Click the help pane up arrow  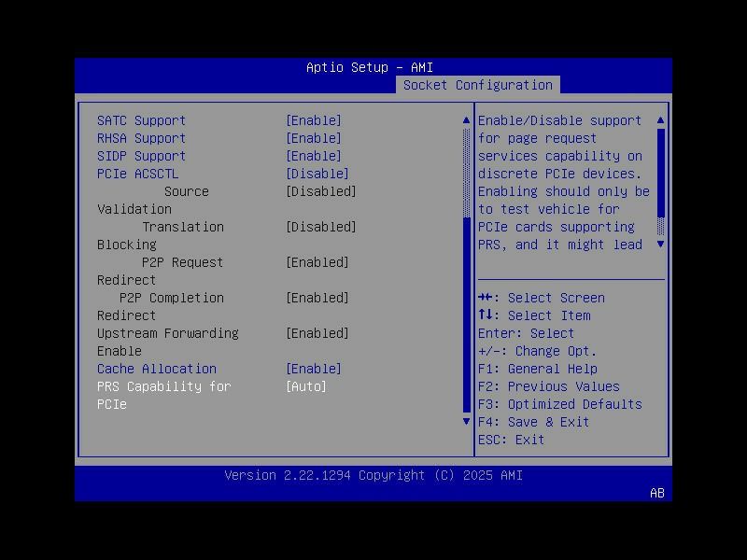pyautogui.click(x=660, y=119)
